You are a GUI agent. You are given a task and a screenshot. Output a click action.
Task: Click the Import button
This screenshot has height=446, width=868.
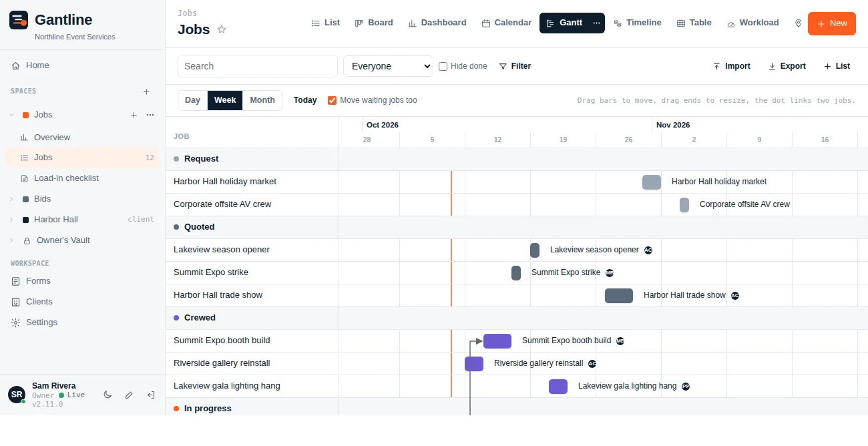(732, 66)
